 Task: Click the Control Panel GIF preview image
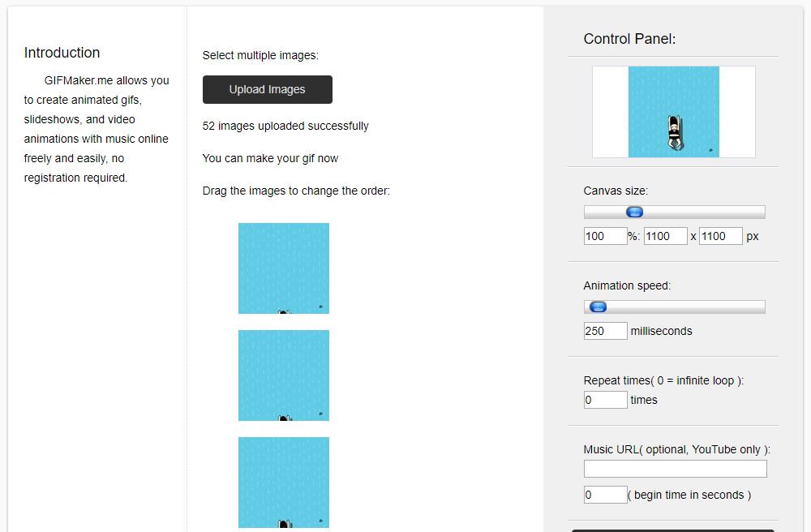tap(673, 112)
